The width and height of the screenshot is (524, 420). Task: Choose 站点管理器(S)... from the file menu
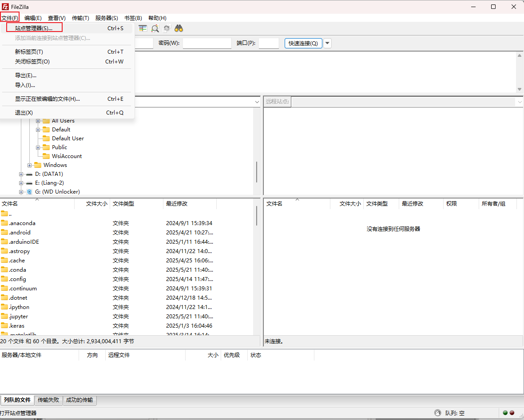point(67,28)
